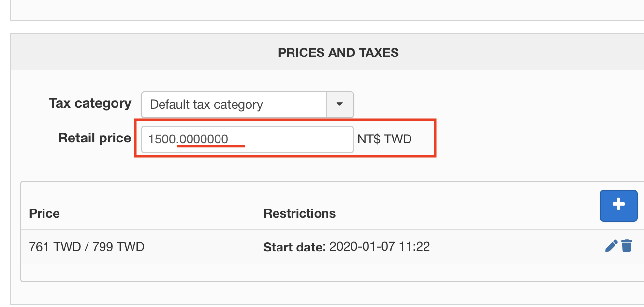Delete the 761 TWD price with the trash icon
Viewport: 644px width, 307px height.
(x=627, y=246)
